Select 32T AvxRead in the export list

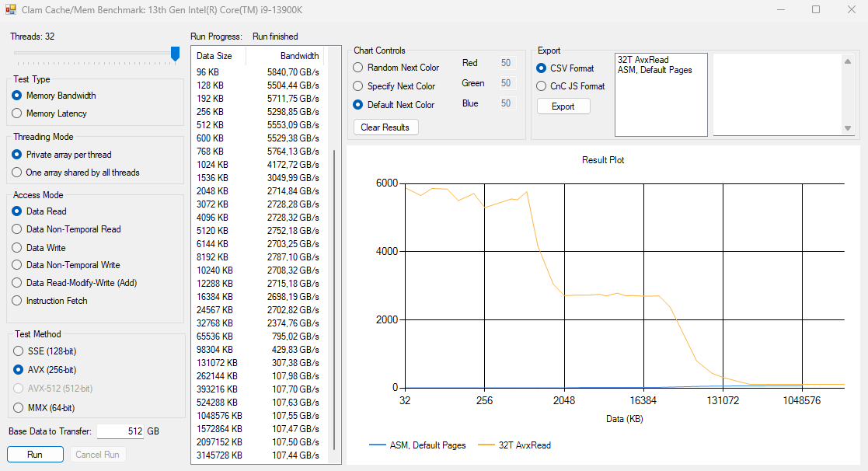[643, 60]
